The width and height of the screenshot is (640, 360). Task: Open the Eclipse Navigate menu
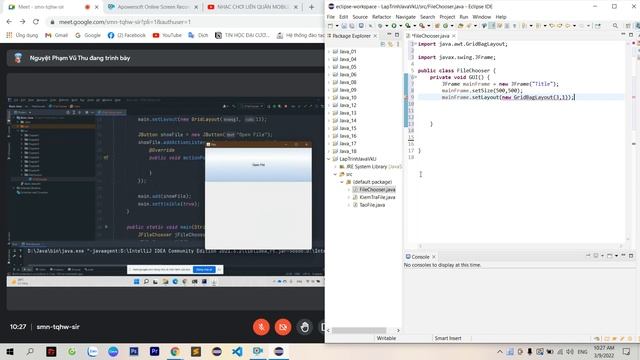(x=405, y=17)
